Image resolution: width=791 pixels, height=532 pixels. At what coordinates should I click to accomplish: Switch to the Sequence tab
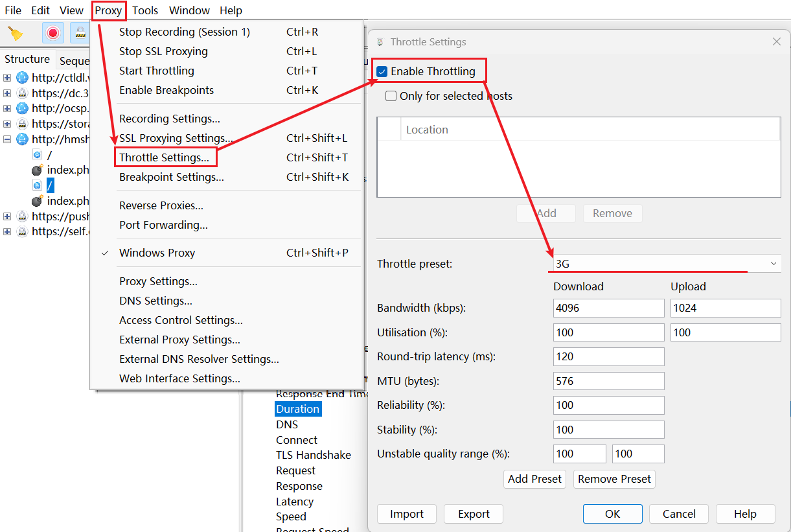(74, 61)
